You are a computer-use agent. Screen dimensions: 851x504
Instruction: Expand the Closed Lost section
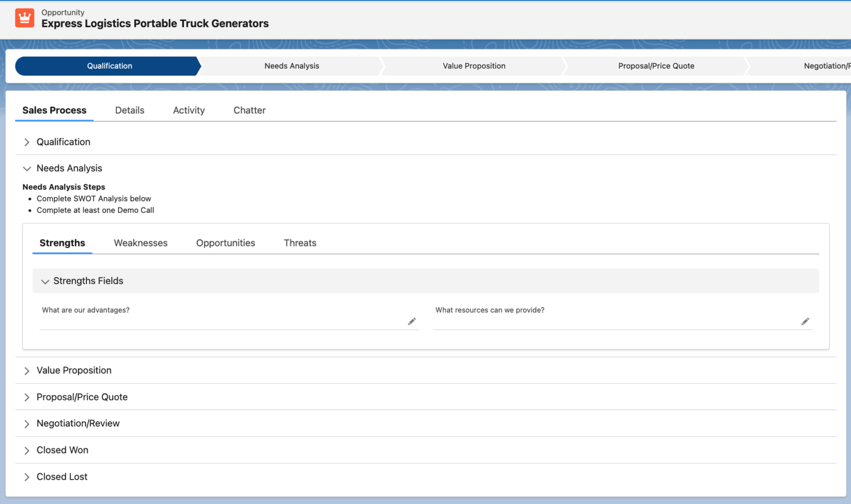point(425,477)
